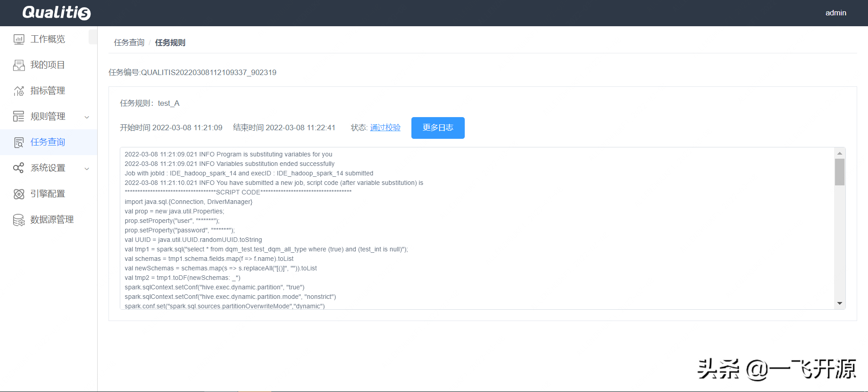Click the log line 'Program is substituting variables'
This screenshot has height=392, width=868.
pos(228,154)
